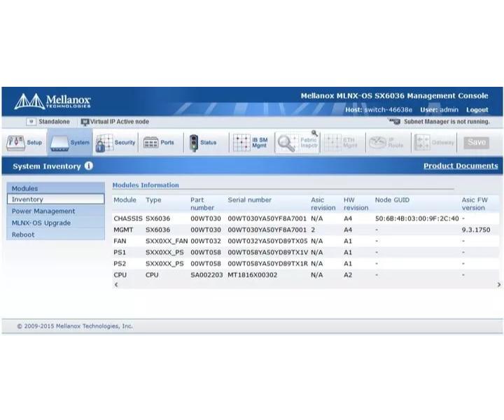Click part number 00WT032

tap(206, 241)
